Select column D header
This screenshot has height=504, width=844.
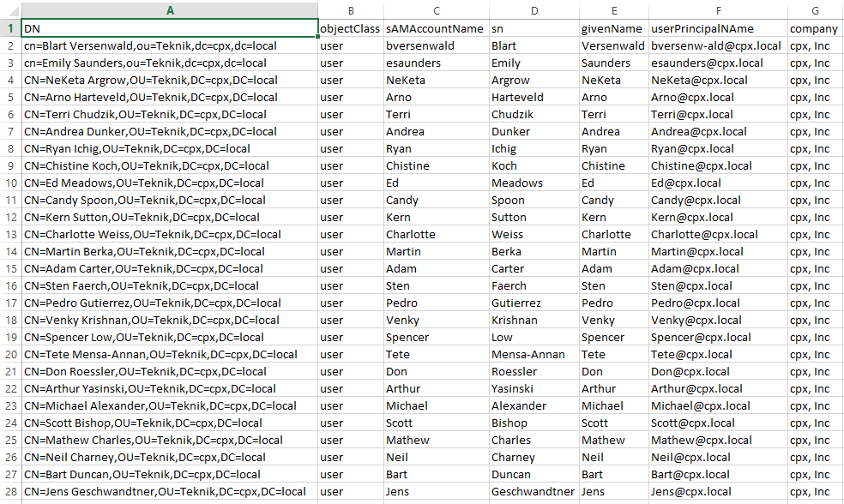click(534, 11)
